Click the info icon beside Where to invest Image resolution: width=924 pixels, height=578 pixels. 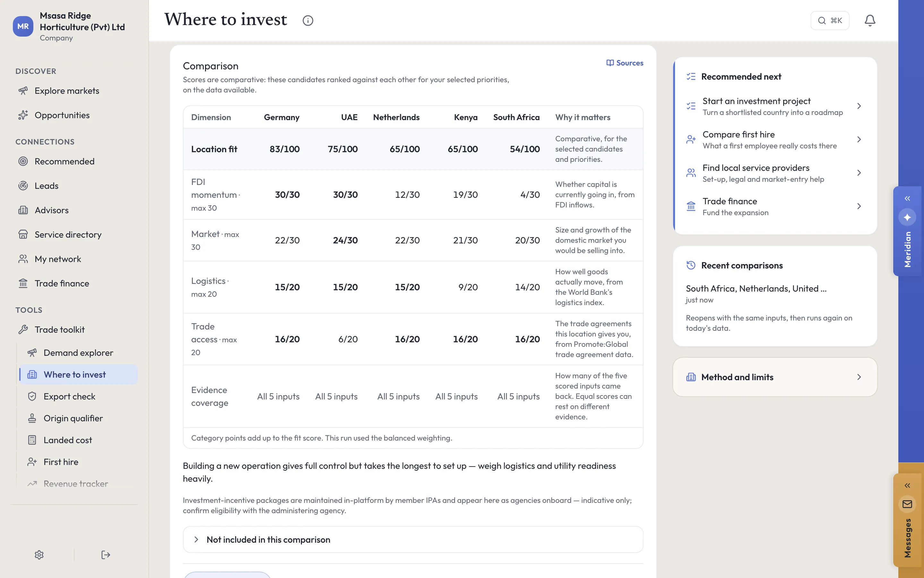coord(308,20)
